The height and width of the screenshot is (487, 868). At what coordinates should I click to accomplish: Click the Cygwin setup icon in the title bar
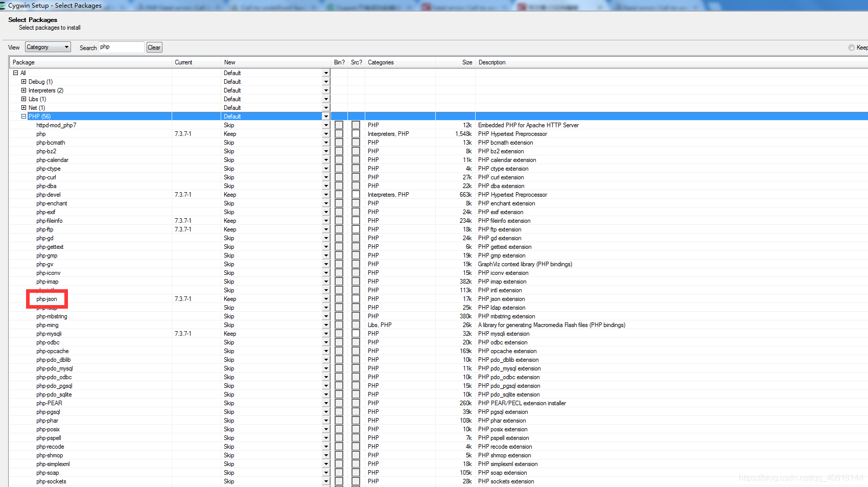[4, 6]
